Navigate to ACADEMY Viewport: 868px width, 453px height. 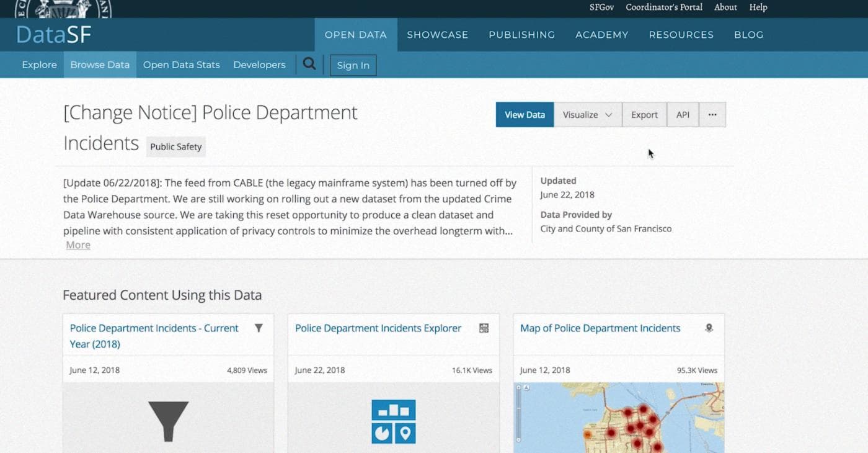(x=602, y=35)
